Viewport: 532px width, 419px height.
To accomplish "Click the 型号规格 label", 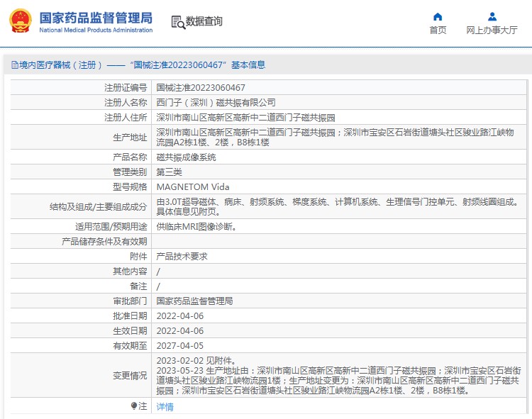I will 130,187.
